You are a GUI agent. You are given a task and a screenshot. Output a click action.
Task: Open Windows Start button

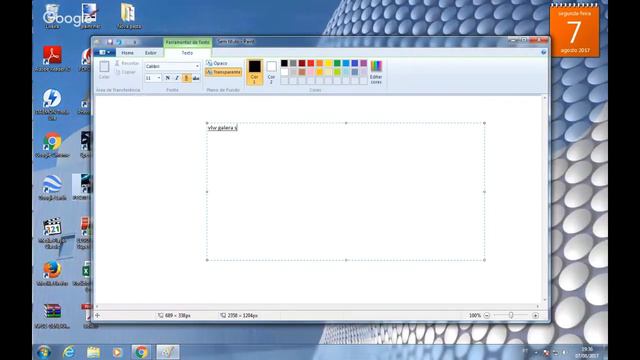click(43, 351)
